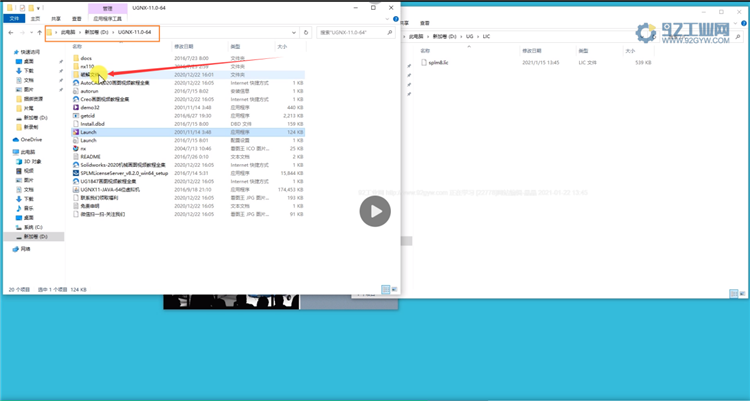Open recent locations dropdown in UGNX-11.0-64 window
This screenshot has width=750, height=401.
point(31,33)
